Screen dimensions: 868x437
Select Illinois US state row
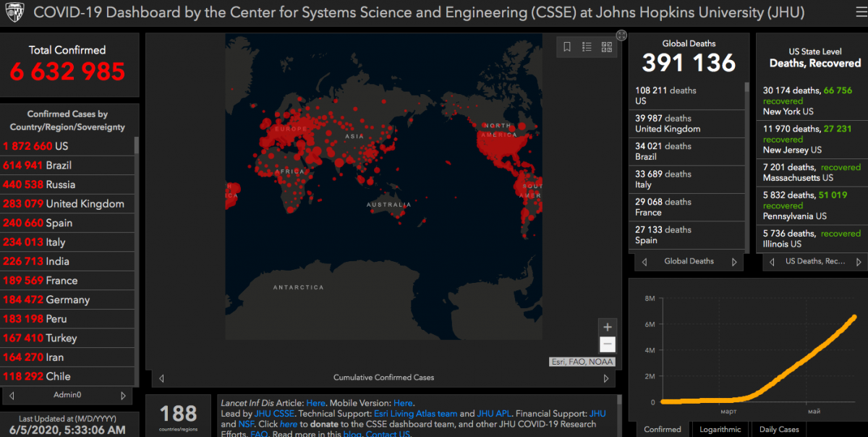coord(812,239)
